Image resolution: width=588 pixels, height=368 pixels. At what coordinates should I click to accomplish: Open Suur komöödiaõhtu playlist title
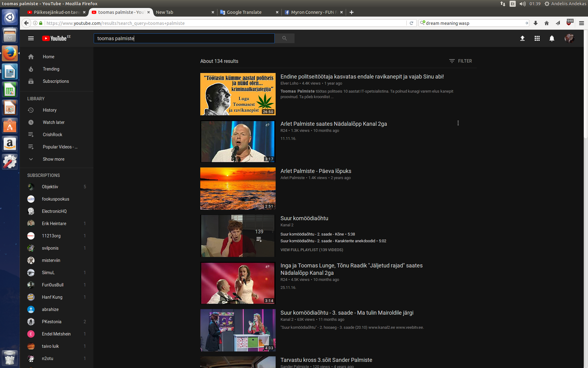304,218
